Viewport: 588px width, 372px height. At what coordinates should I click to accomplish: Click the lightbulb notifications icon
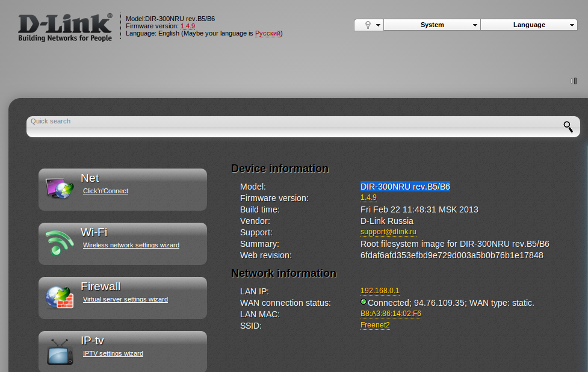click(367, 25)
